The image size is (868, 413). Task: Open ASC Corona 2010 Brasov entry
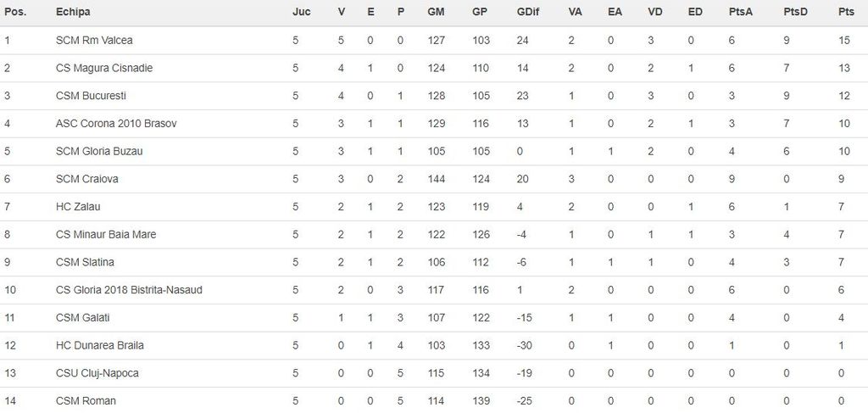(116, 124)
